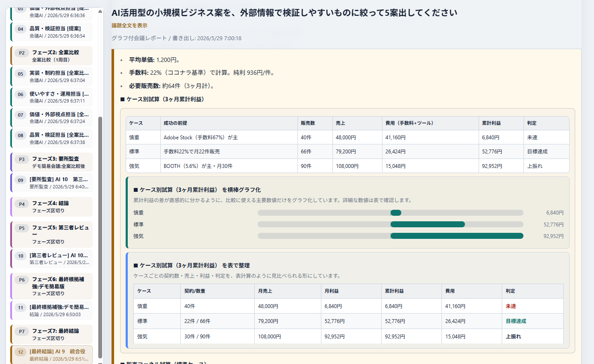Select entry 04 品質・検証担当 [提案]
This screenshot has height=364, width=594.
[x=51, y=32]
